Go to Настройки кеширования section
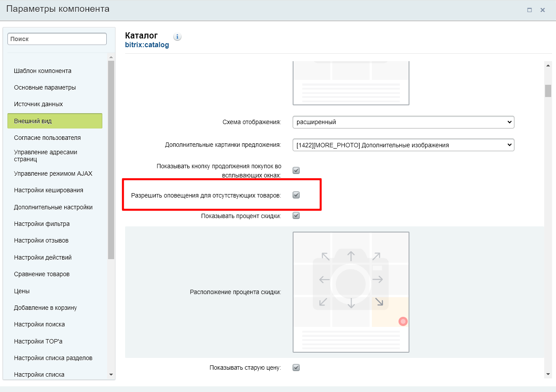Screen dimensions: 556x392 [48, 190]
